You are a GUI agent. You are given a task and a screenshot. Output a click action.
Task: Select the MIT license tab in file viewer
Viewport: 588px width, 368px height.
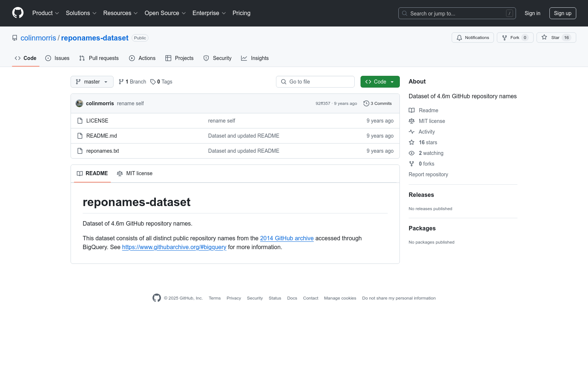[x=135, y=173]
